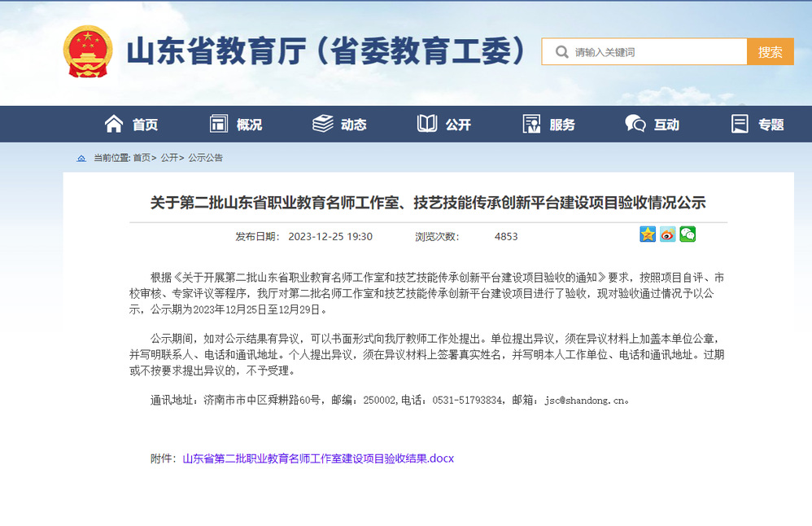
Task: Click the email jsc@shandong.cn
Action: [585, 400]
